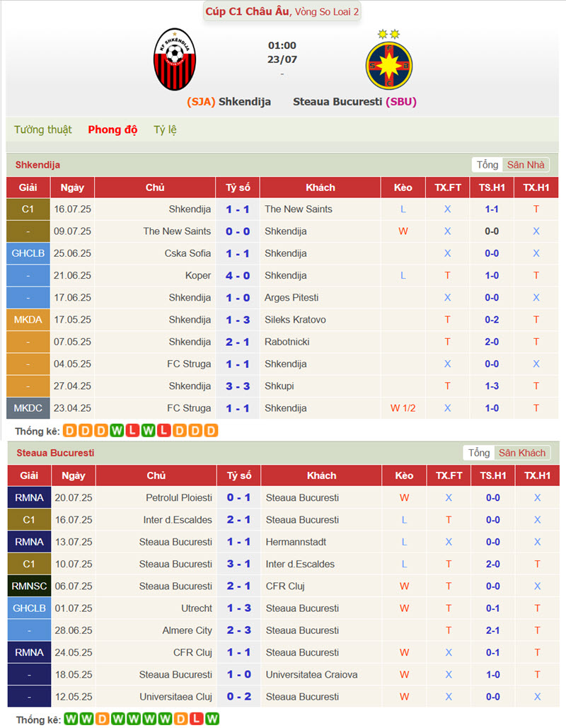Click the red Steaua Bucuresti section title
The image size is (566, 728).
55,453
